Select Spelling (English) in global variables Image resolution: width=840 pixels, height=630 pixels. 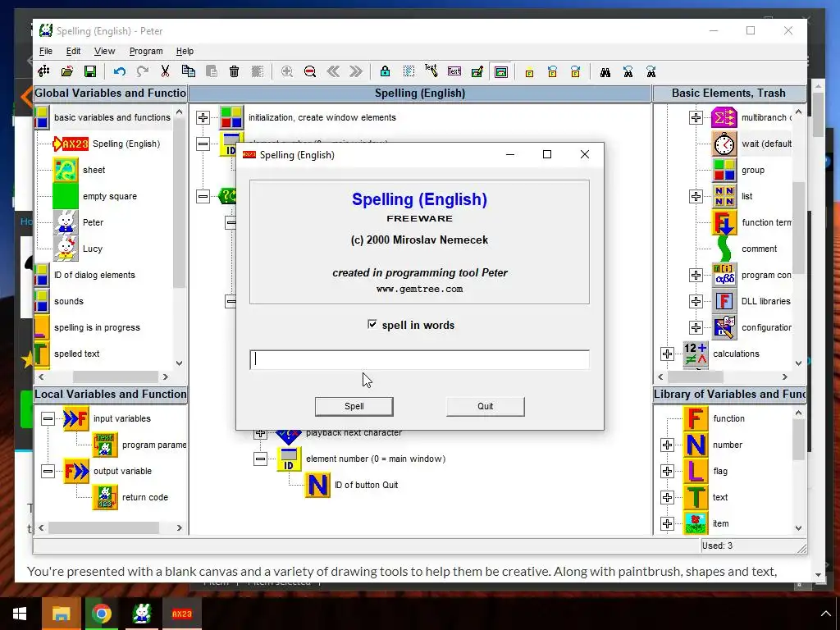[x=126, y=144]
